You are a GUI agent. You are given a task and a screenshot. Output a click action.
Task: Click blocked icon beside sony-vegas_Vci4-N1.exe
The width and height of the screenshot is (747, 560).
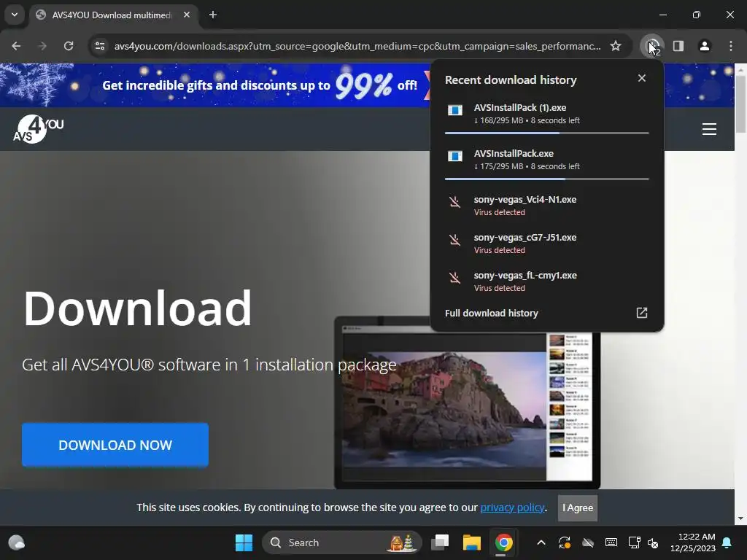455,202
